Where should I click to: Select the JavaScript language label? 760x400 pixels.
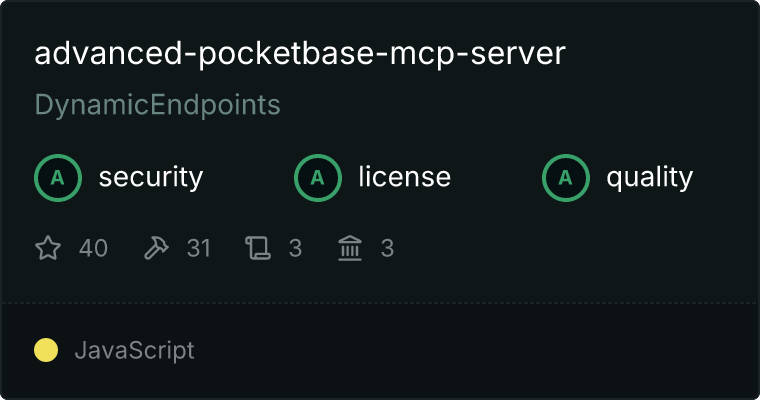(x=134, y=351)
